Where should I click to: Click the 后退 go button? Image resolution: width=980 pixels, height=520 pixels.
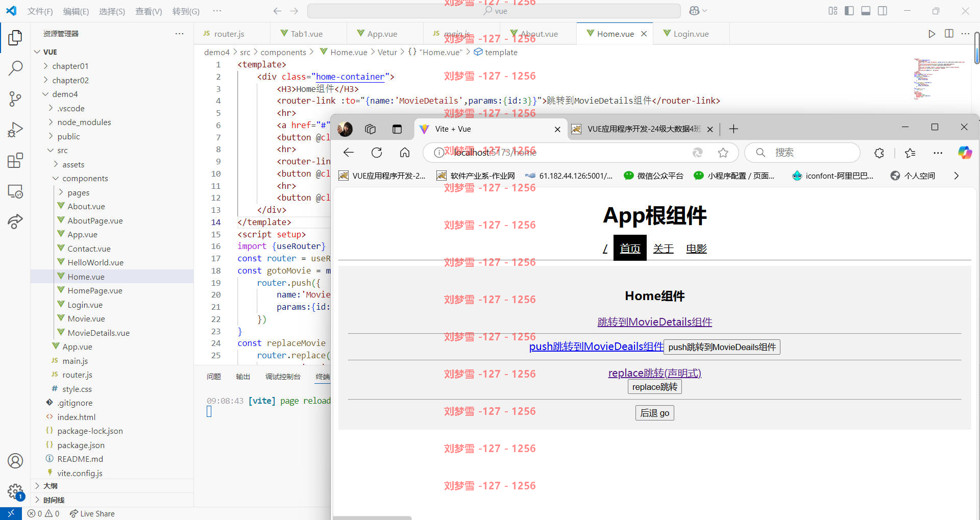(x=654, y=413)
